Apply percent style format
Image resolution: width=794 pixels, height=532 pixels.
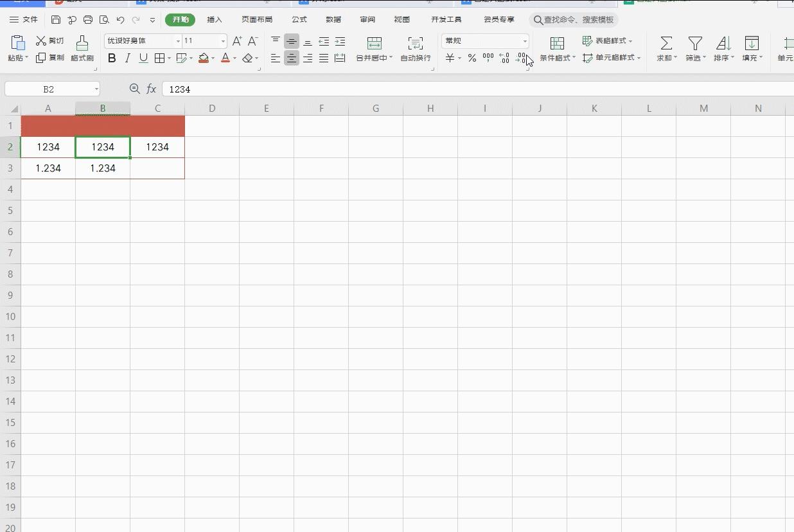pos(472,58)
